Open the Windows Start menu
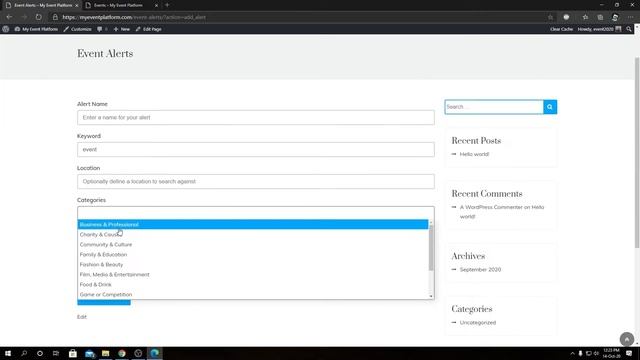The width and height of the screenshot is (640, 360). point(8,353)
